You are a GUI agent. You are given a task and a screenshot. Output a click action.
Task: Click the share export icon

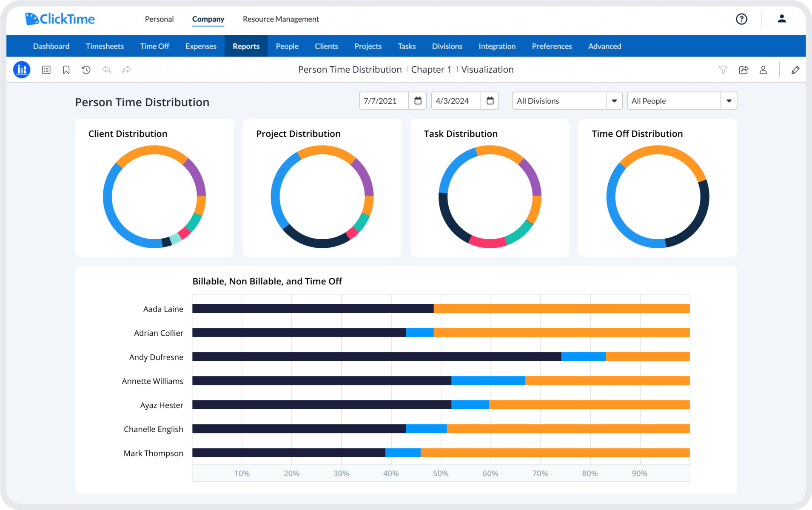(744, 70)
